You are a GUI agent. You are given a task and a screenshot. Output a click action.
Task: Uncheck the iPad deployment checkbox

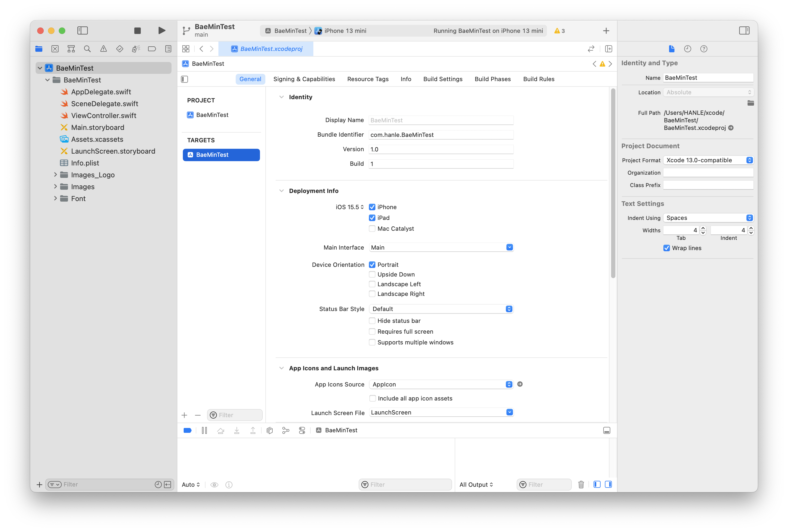pyautogui.click(x=372, y=218)
